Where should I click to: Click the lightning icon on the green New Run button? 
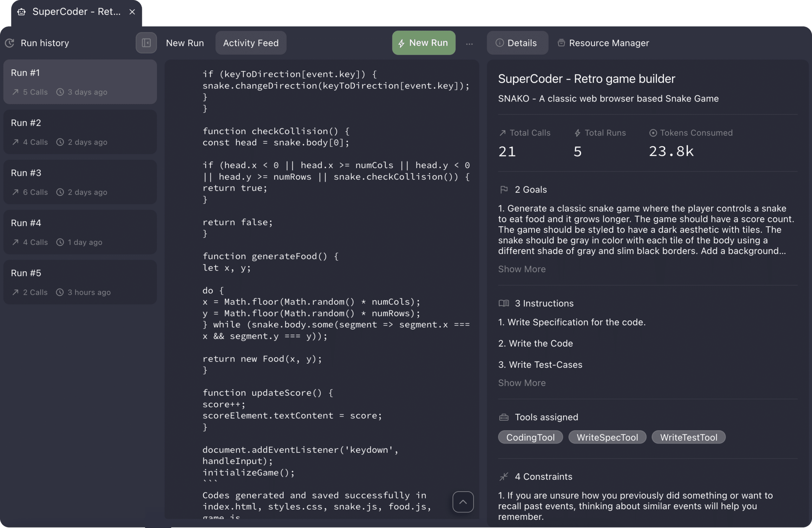click(401, 43)
